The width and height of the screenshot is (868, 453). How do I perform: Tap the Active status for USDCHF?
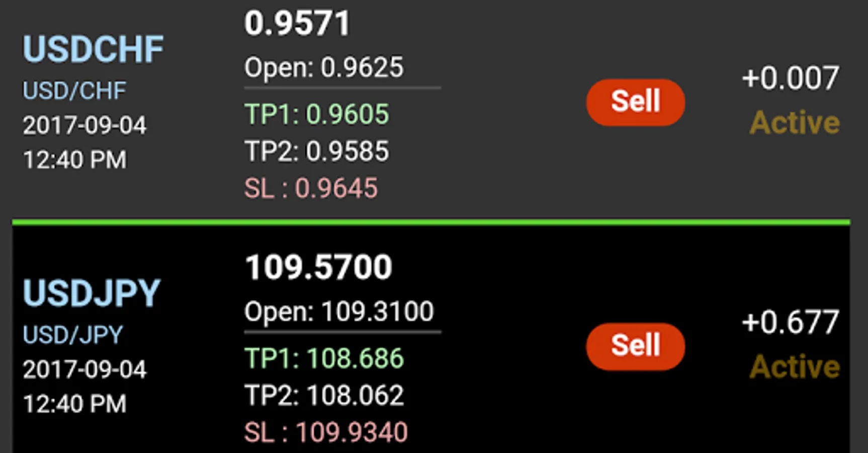click(x=795, y=123)
